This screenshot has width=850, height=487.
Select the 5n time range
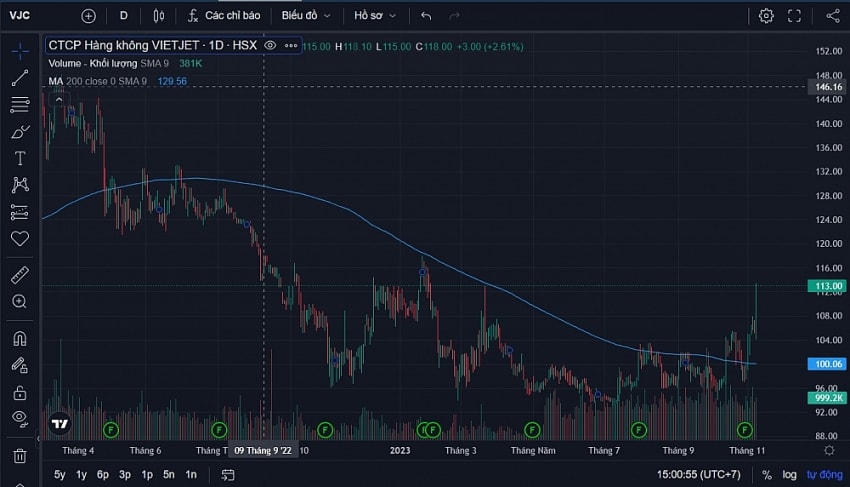169,475
